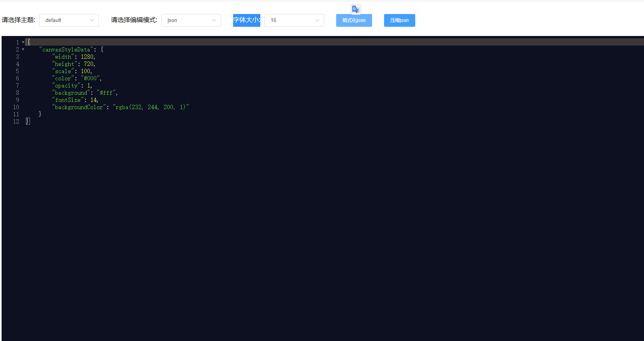
Task: Click the value 100 on line 5
Action: (85, 71)
